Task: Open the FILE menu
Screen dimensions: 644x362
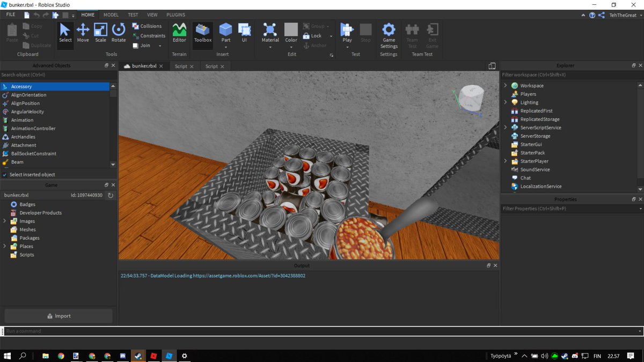Action: (11, 15)
